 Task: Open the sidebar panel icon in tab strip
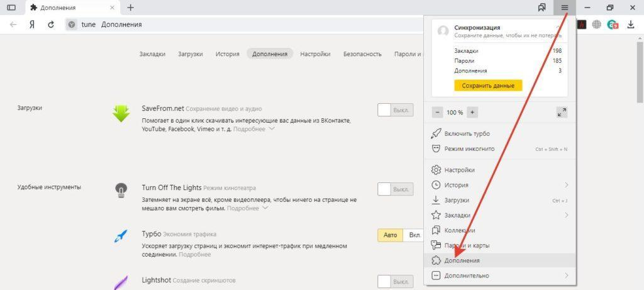tap(11, 8)
